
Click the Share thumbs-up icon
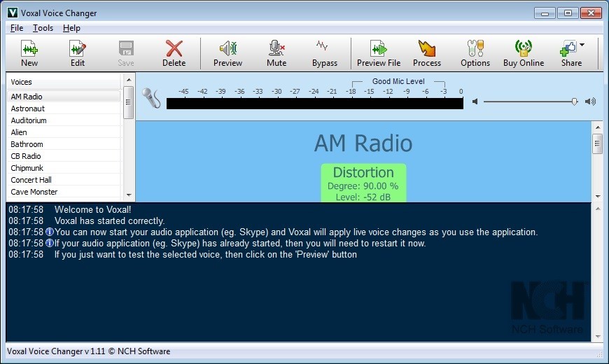[x=568, y=49]
